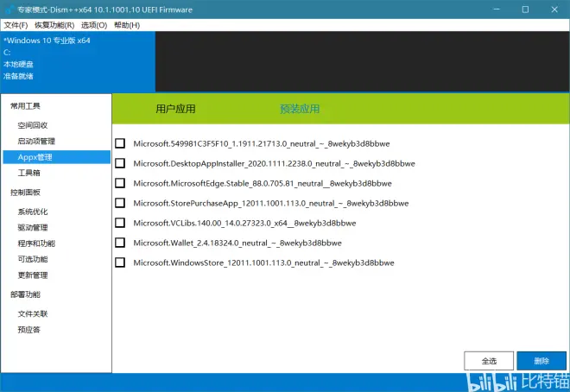Check the Microsoft.VCLibs.140.00 checkbox
Viewport: 570px width, 392px height.
coord(120,223)
